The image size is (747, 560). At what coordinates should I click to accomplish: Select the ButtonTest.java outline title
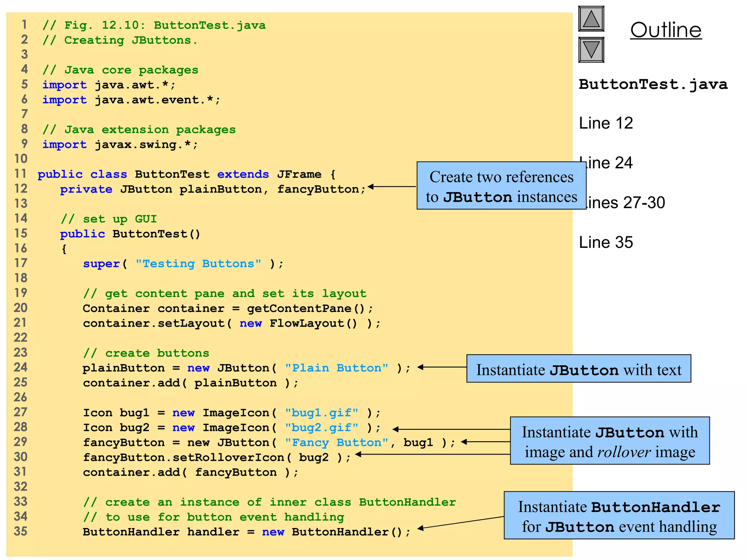[x=653, y=85]
